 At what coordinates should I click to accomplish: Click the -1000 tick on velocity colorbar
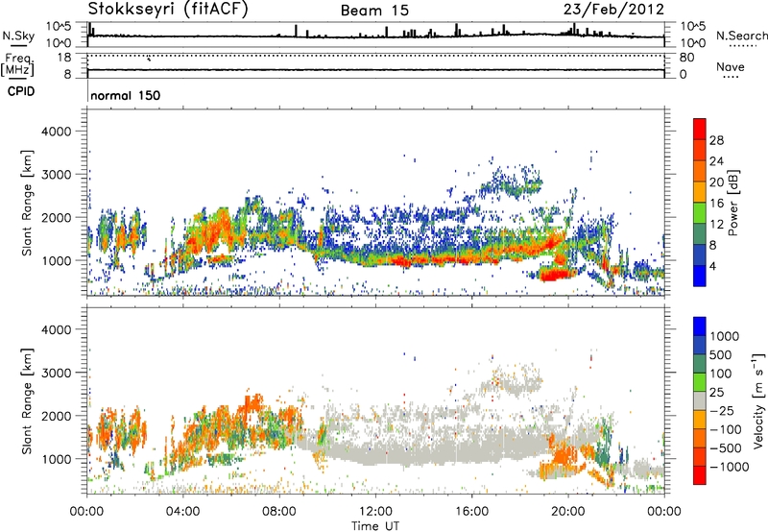[x=730, y=467]
